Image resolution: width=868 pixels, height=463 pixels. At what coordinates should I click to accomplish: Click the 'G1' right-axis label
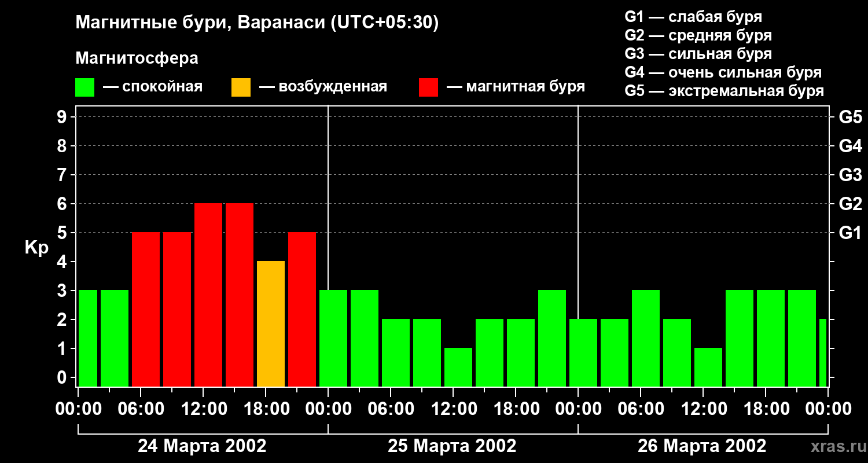[850, 233]
